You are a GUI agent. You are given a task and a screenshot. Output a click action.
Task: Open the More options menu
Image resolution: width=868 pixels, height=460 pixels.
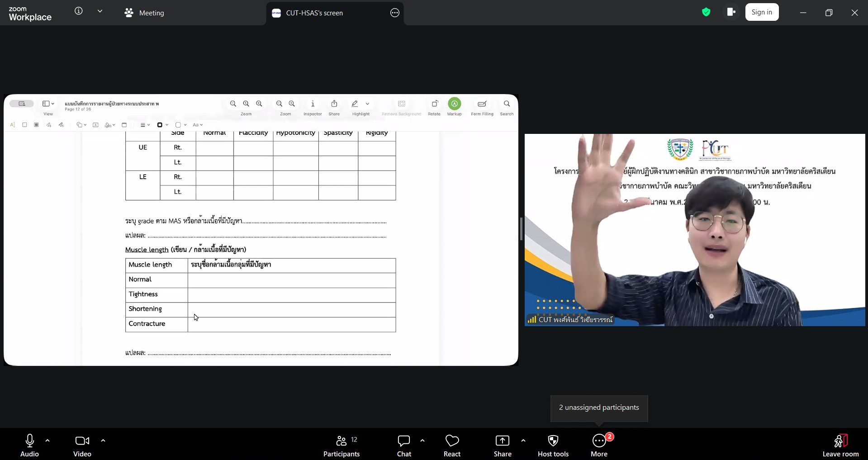599,446
